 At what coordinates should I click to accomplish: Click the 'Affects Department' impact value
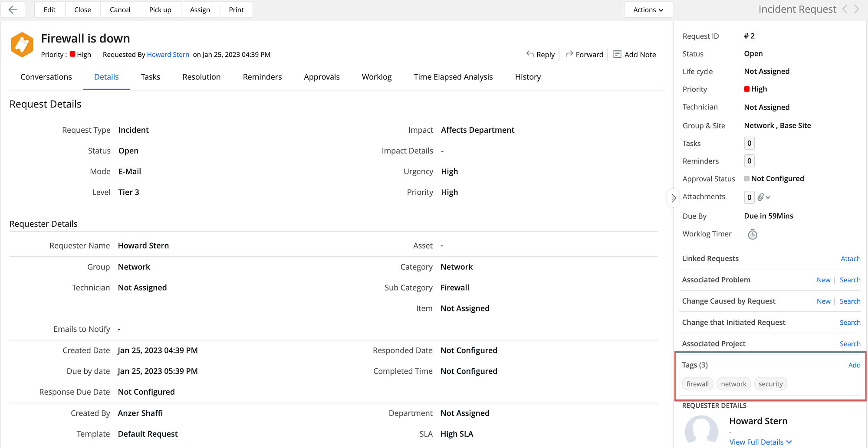478,130
